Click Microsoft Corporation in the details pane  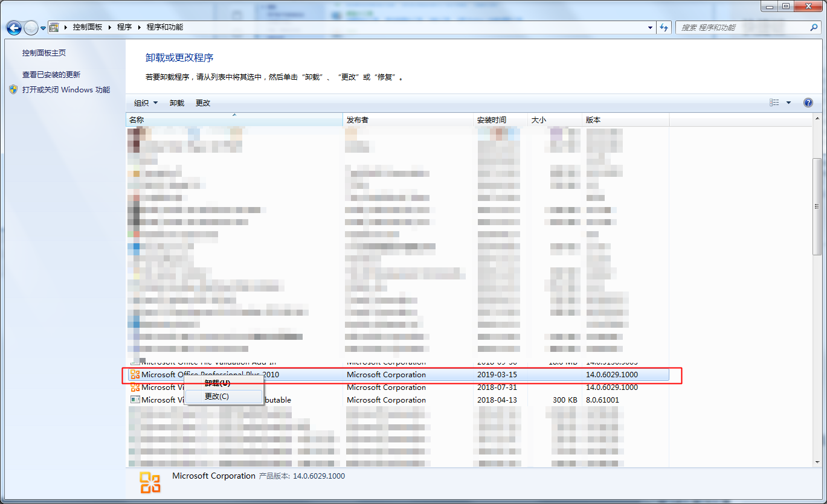tap(214, 476)
